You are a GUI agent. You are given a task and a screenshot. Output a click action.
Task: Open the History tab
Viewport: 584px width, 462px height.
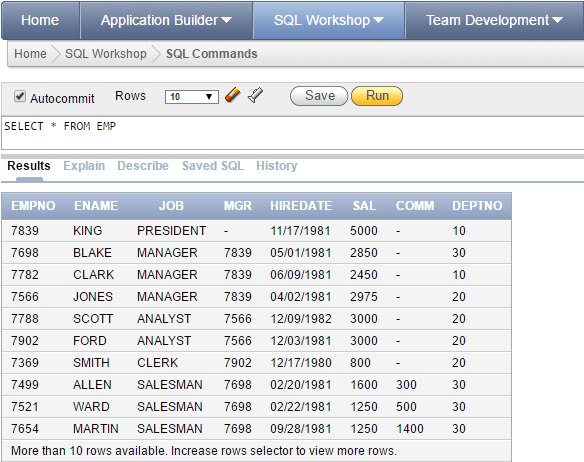[x=277, y=166]
